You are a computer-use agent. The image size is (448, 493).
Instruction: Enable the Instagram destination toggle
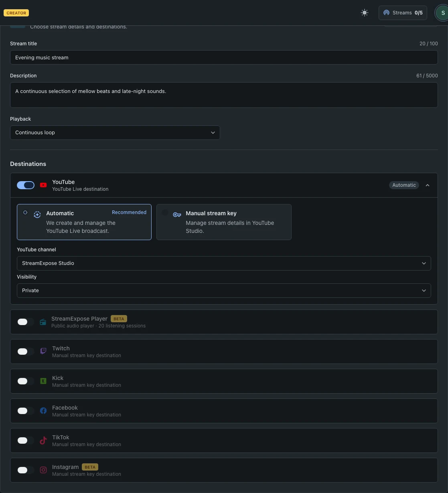point(26,470)
